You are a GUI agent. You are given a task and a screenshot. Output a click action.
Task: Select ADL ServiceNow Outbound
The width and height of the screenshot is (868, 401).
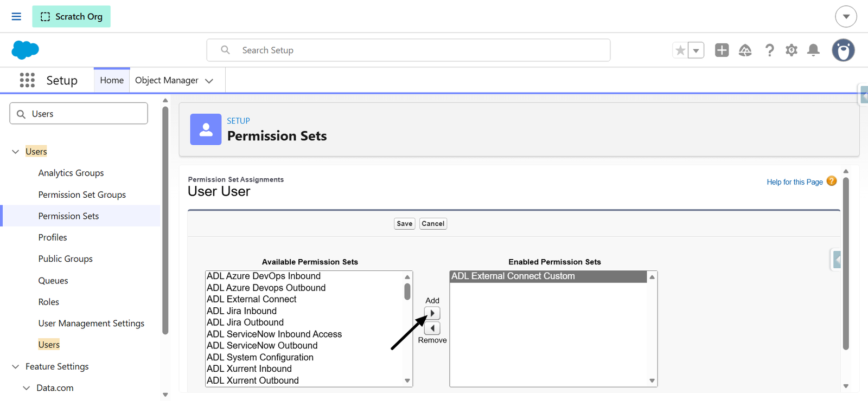click(262, 346)
